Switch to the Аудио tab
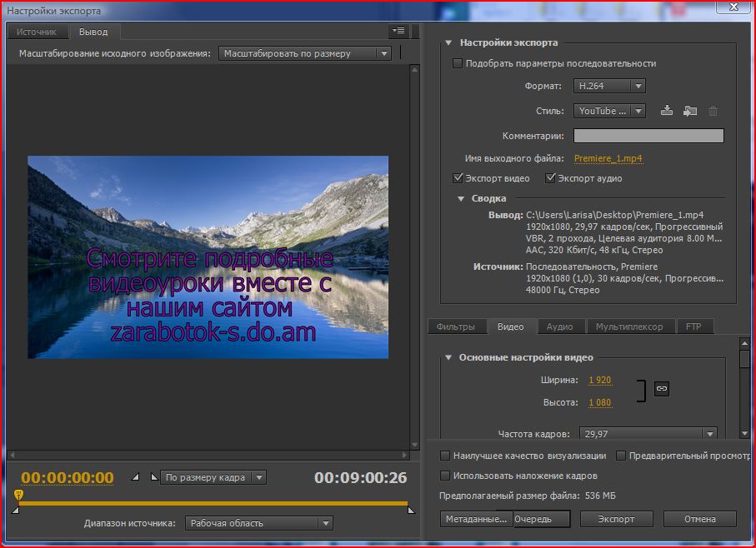The image size is (756, 548). (559, 326)
